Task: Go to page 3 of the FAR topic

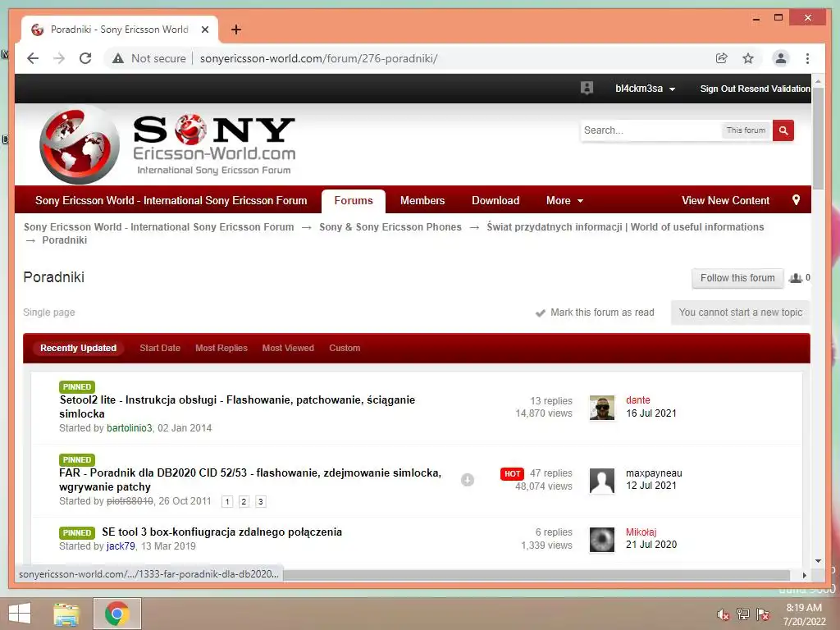Action: [x=260, y=501]
